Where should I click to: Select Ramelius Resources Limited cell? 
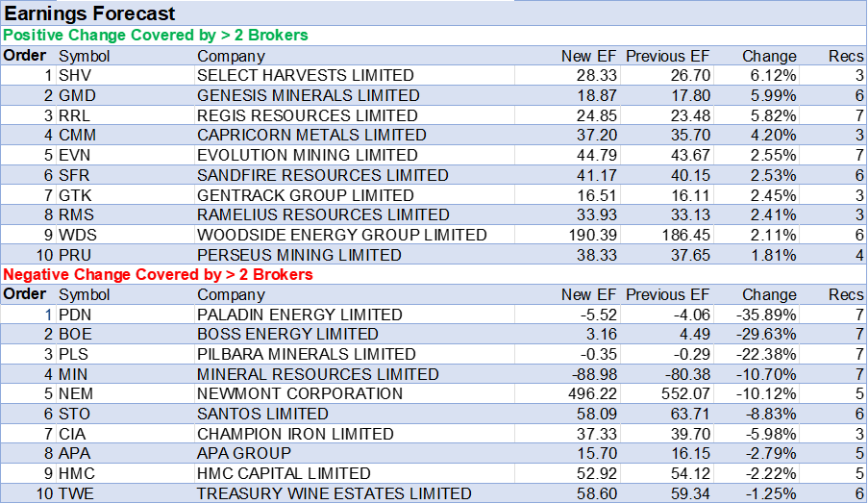[x=323, y=214]
